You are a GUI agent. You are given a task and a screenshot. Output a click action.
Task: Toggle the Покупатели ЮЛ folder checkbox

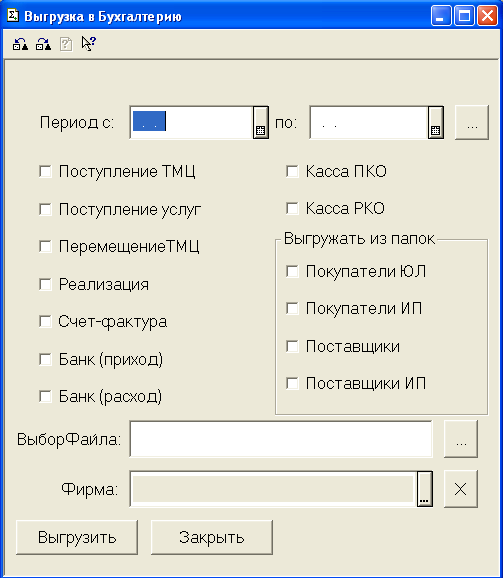point(292,272)
